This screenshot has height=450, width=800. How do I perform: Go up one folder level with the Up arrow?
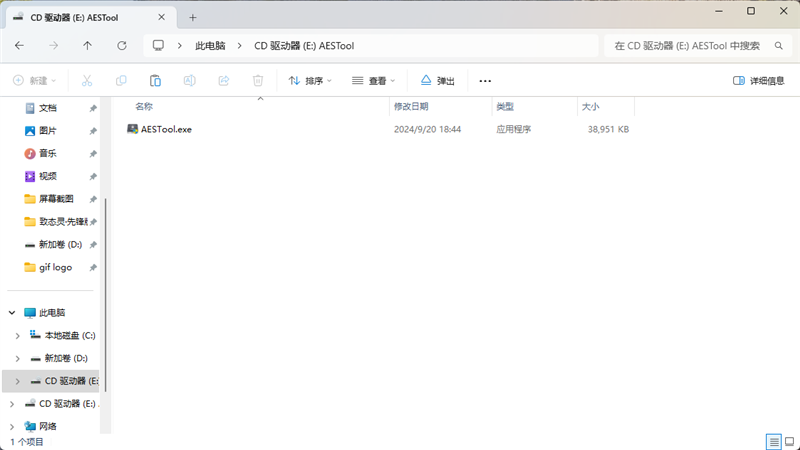click(87, 46)
